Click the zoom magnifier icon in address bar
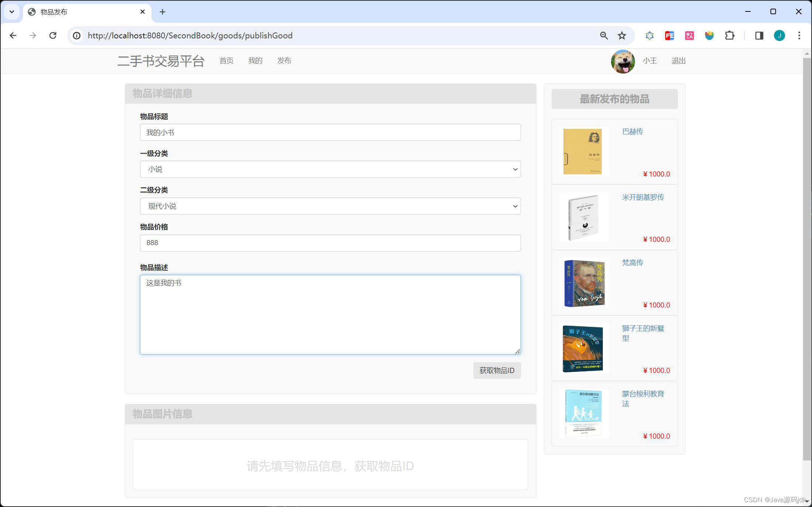812x507 pixels. click(x=604, y=35)
